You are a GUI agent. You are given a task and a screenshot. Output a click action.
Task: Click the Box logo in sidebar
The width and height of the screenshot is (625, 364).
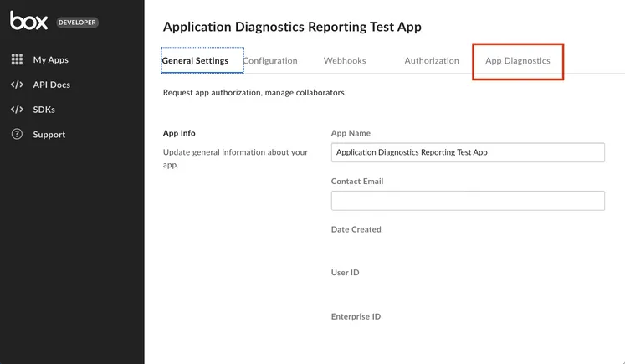click(29, 21)
